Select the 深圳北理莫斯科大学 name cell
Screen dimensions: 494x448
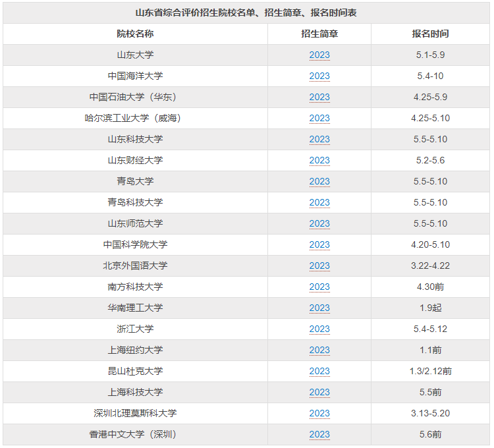pos(136,414)
